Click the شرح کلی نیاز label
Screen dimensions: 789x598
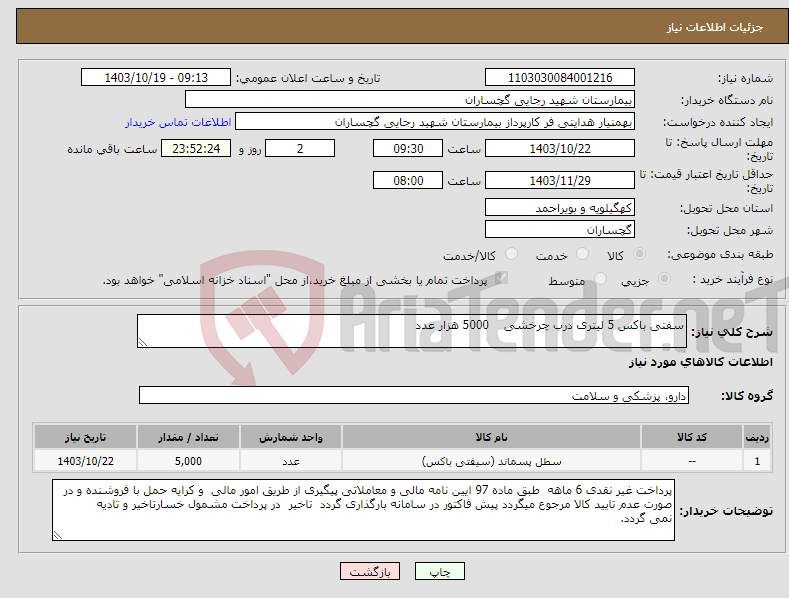(732, 332)
